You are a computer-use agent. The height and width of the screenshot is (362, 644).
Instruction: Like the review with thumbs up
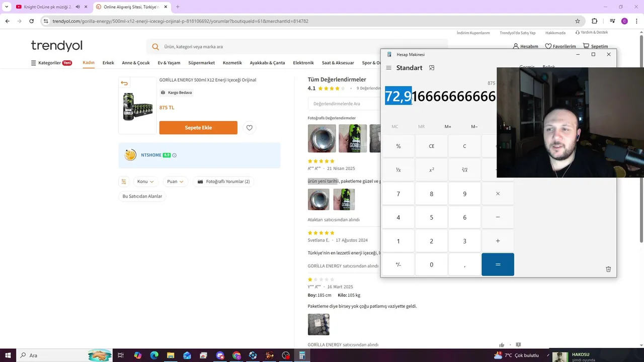pos(502,345)
